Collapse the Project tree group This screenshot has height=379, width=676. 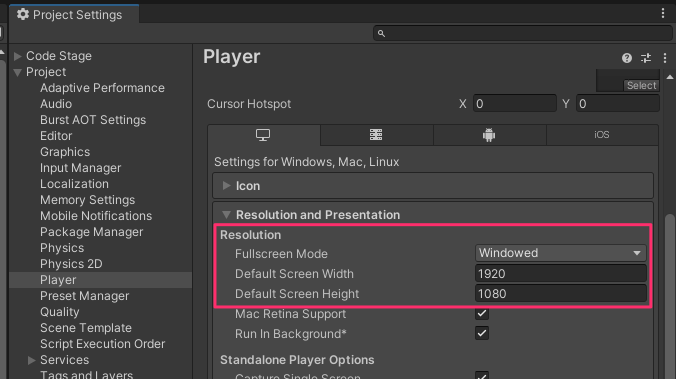(18, 72)
